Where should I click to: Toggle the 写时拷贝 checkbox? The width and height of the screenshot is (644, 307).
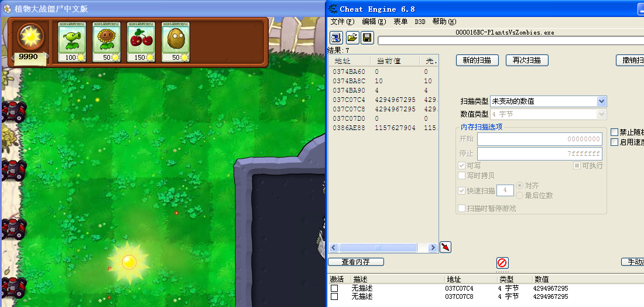point(462,176)
